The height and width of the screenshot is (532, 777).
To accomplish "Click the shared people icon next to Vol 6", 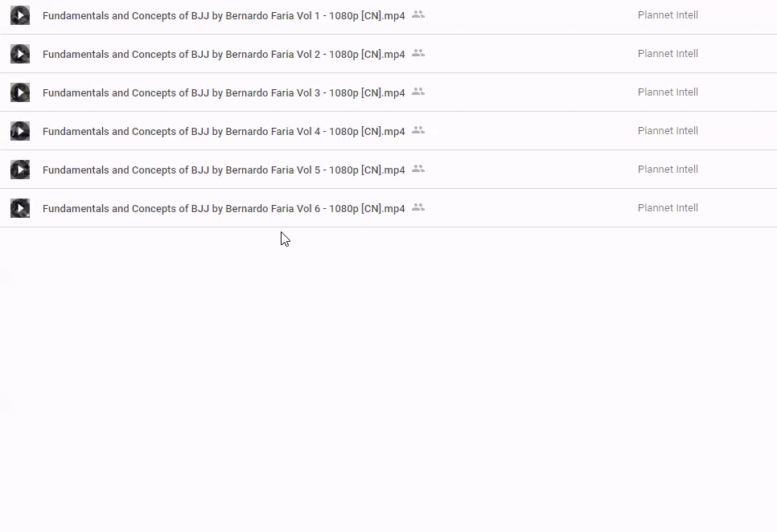I will pyautogui.click(x=418, y=207).
